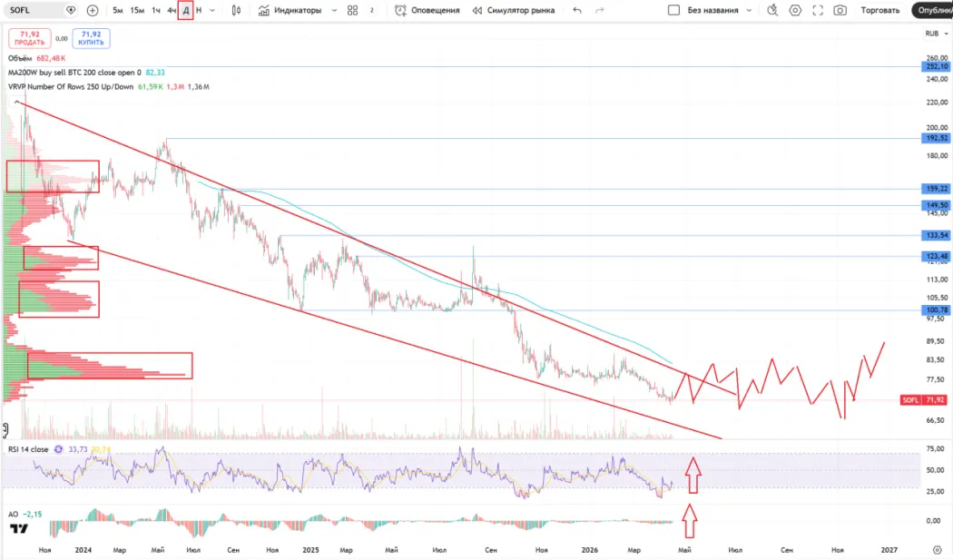Open Симулятор рынка replay mode
This screenshot has width=953, height=560.
[x=514, y=11]
